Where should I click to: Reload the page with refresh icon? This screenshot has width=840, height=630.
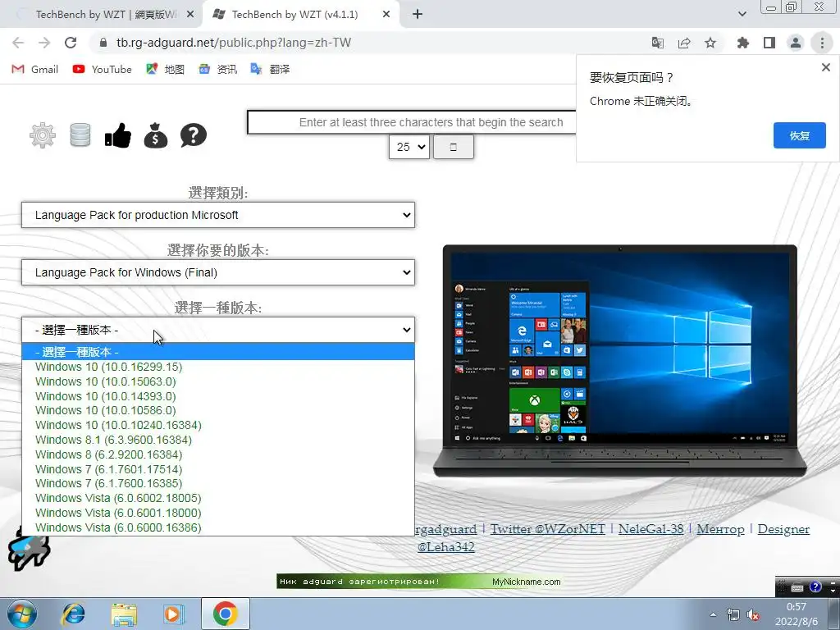point(71,43)
